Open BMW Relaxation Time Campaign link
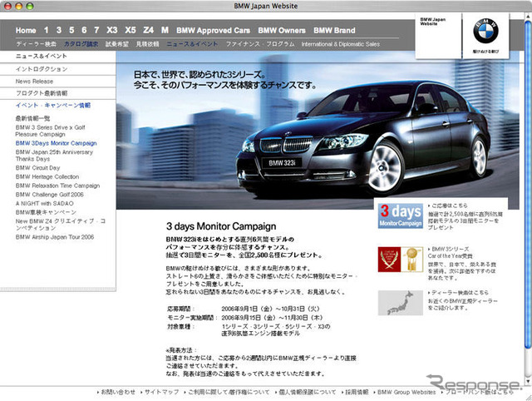The image size is (532, 401). pos(57,186)
